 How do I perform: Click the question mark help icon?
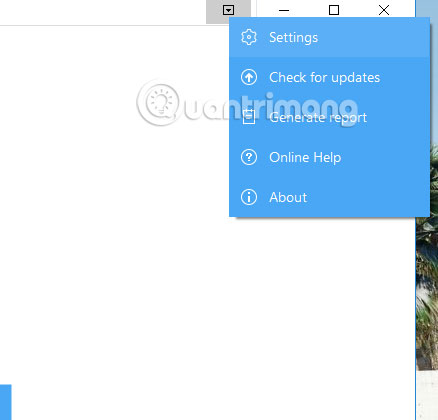pyautogui.click(x=249, y=157)
